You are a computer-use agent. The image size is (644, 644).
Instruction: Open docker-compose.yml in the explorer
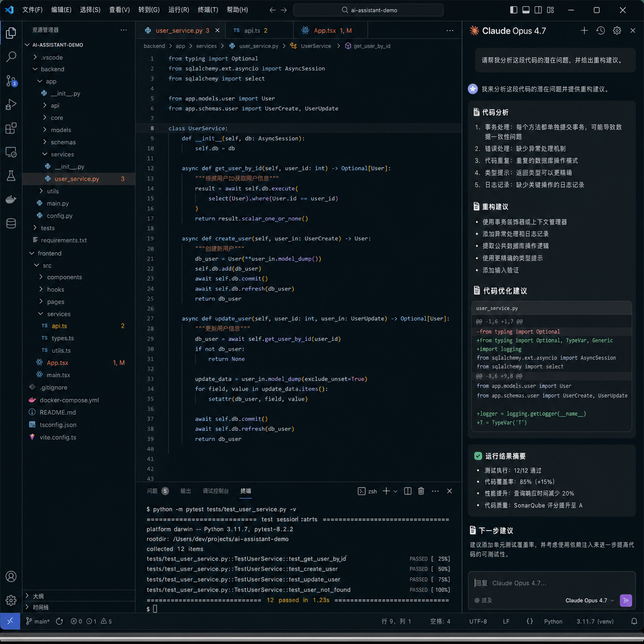[x=69, y=400]
